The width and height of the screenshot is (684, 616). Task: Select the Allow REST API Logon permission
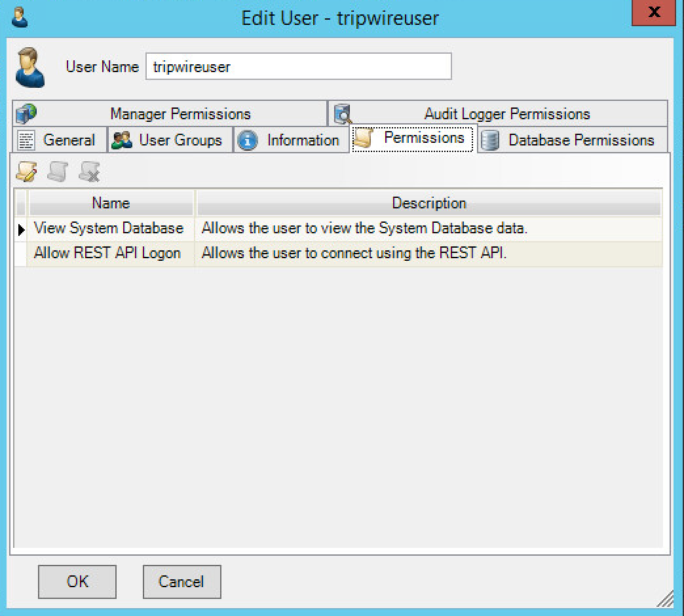click(x=107, y=254)
